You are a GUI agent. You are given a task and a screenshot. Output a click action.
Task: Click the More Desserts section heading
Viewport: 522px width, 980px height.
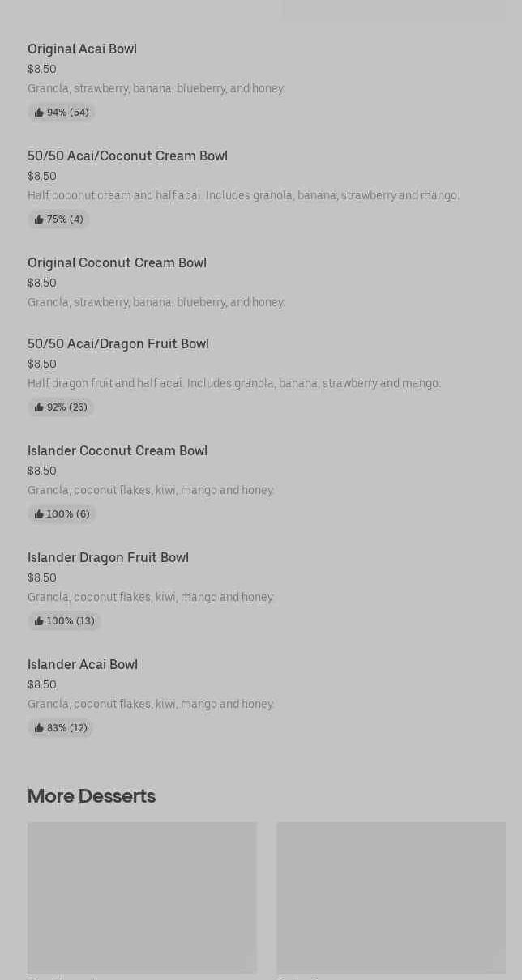coord(92,795)
